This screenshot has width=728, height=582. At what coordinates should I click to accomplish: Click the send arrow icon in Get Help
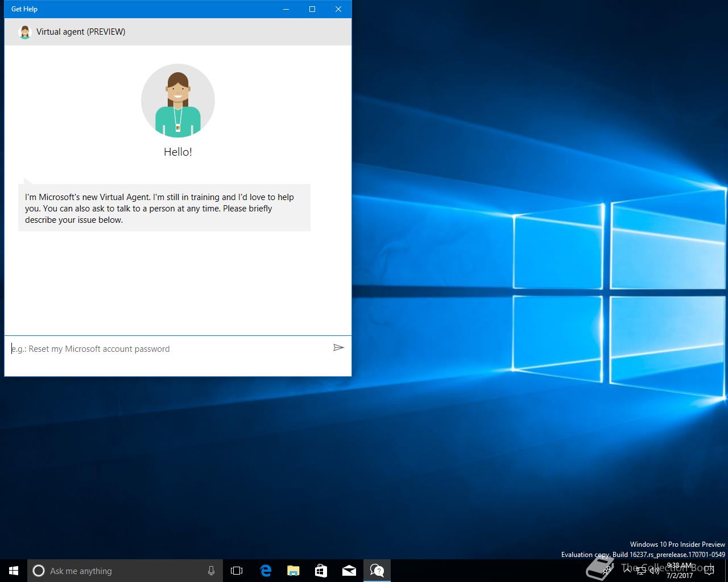338,347
